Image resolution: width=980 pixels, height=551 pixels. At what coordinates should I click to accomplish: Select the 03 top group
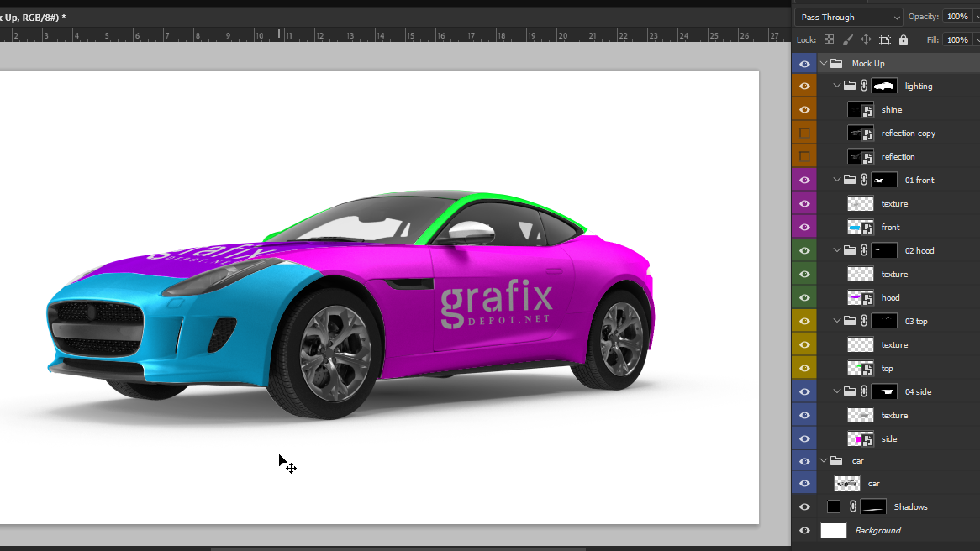(x=916, y=321)
